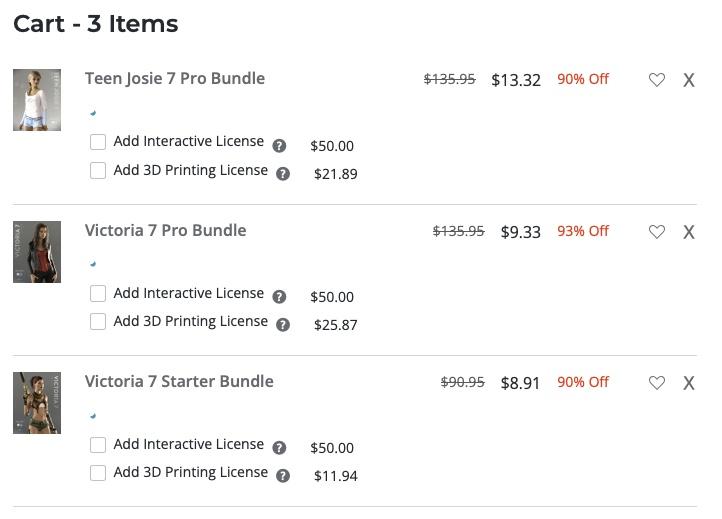Viewport: 722px width, 519px height.
Task: Check 3D Printing License for Teen Josie bundle
Action: (x=98, y=171)
